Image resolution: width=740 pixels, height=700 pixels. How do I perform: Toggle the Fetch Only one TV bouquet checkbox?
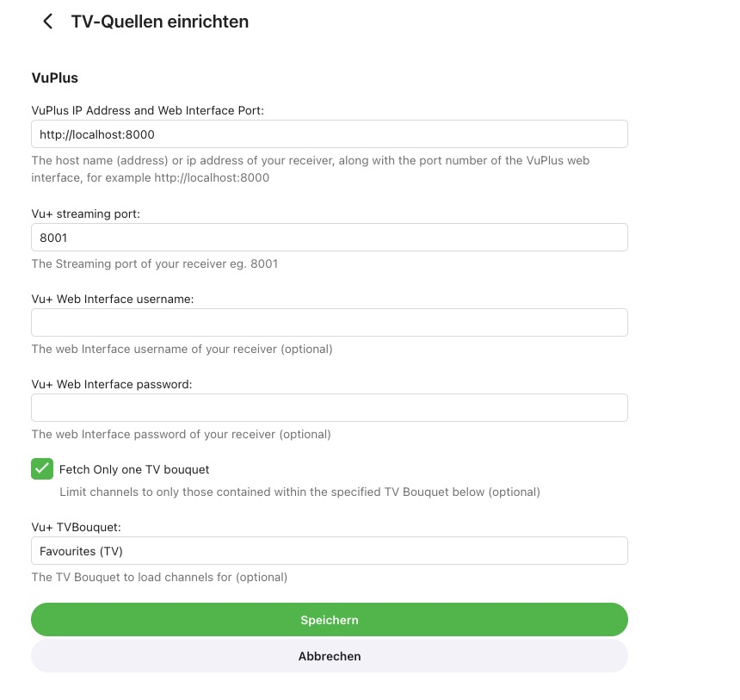click(42, 469)
